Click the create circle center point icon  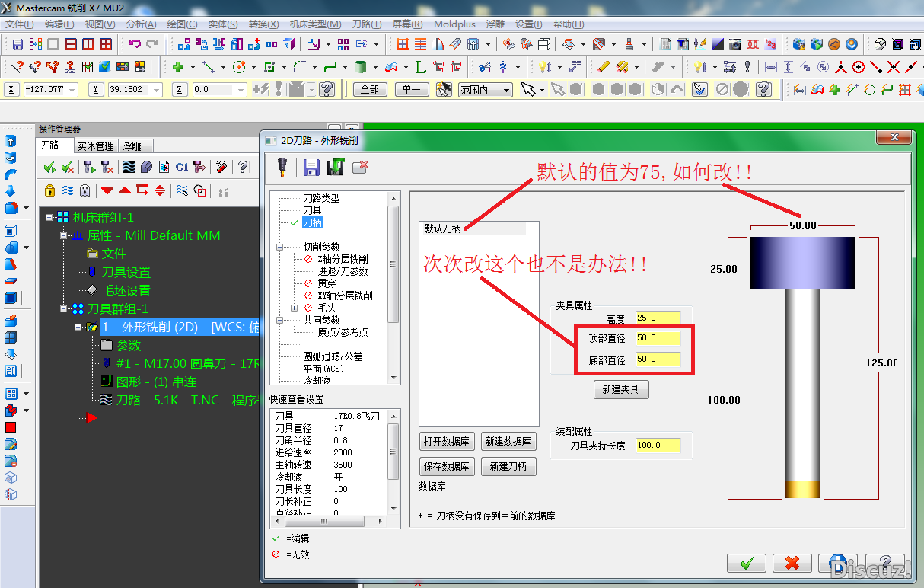pos(239,67)
